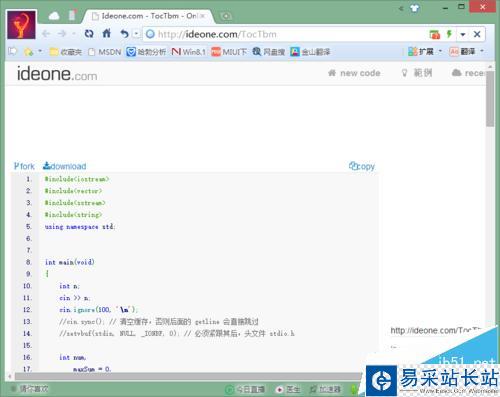Screen dimensions: 500x397
Task: Click the phone icon beside the tab
Action: [72, 15]
